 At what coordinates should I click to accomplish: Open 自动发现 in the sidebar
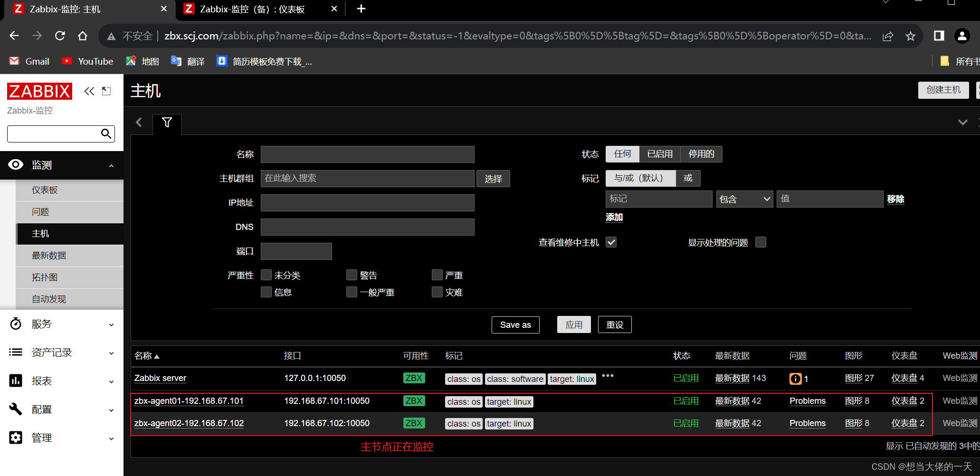(70, 299)
